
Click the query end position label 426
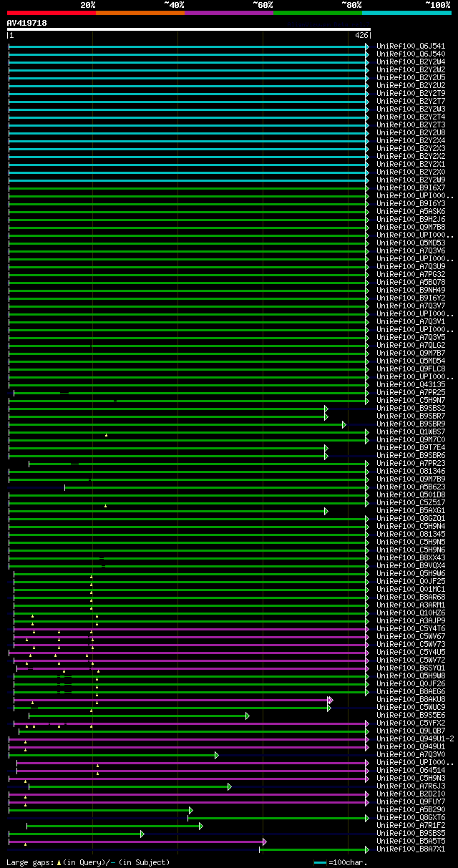click(361, 35)
